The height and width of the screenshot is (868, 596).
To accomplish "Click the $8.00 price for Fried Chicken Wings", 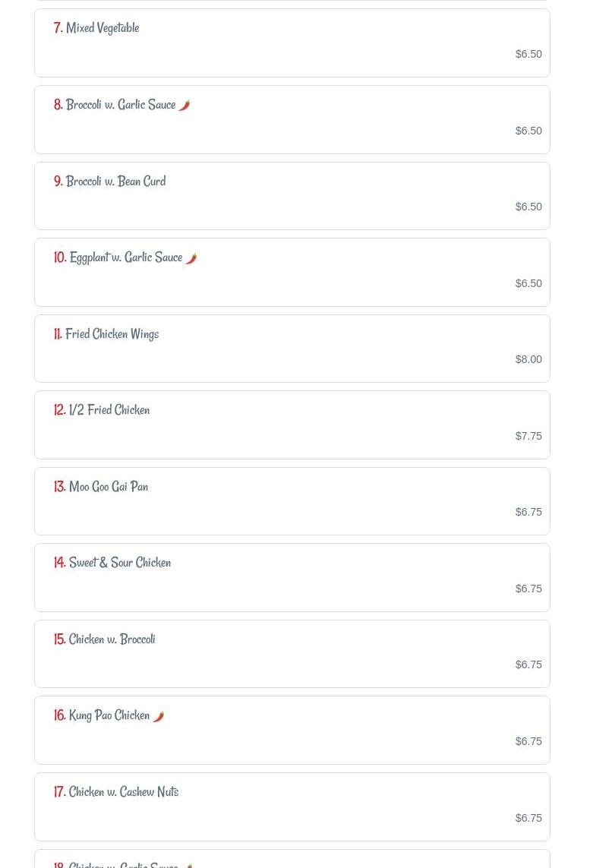I will click(x=528, y=359).
